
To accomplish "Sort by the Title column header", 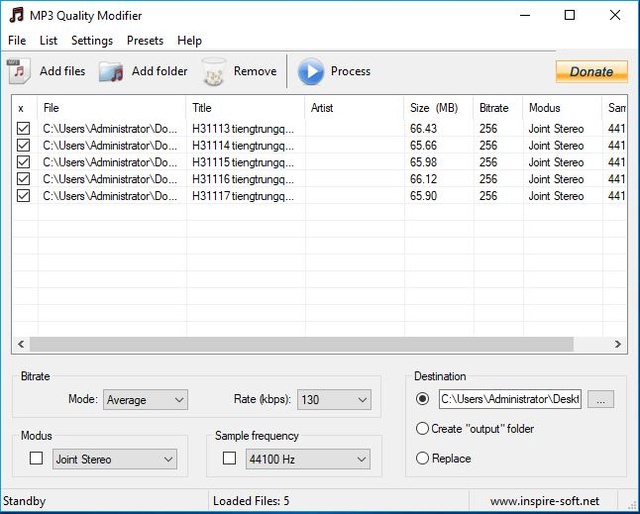I will pyautogui.click(x=245, y=108).
